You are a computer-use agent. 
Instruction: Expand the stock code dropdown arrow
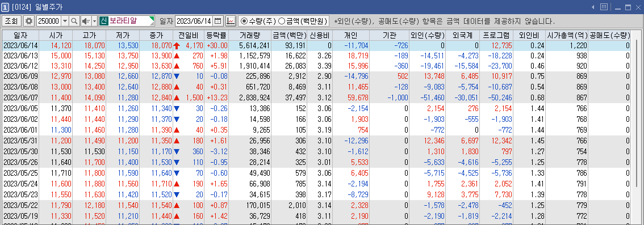tap(65, 21)
